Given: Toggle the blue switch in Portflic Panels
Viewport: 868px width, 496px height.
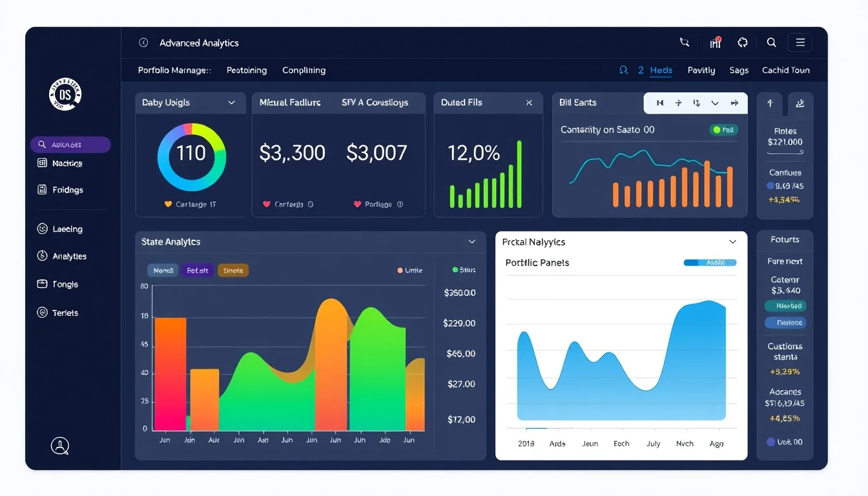Looking at the screenshot, I should pos(710,263).
